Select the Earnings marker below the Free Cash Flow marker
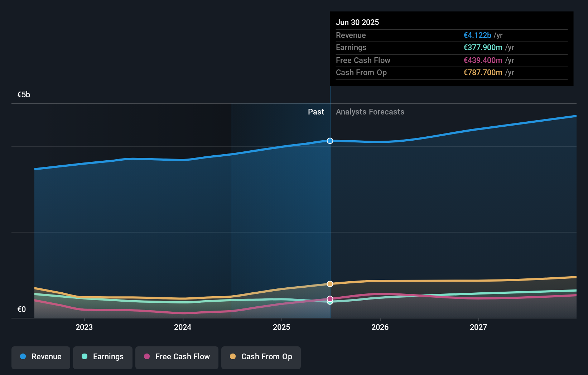 tap(329, 302)
